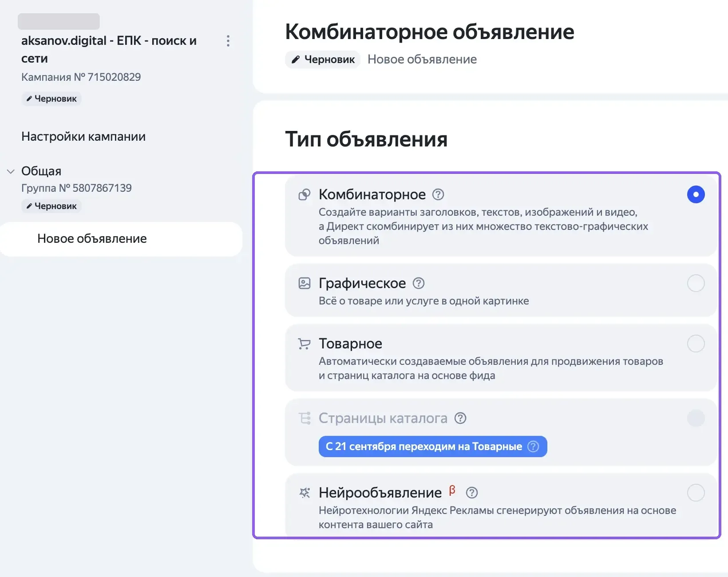This screenshot has width=728, height=577.
Task: Click the text Кампания № 715020829
Action: [81, 77]
